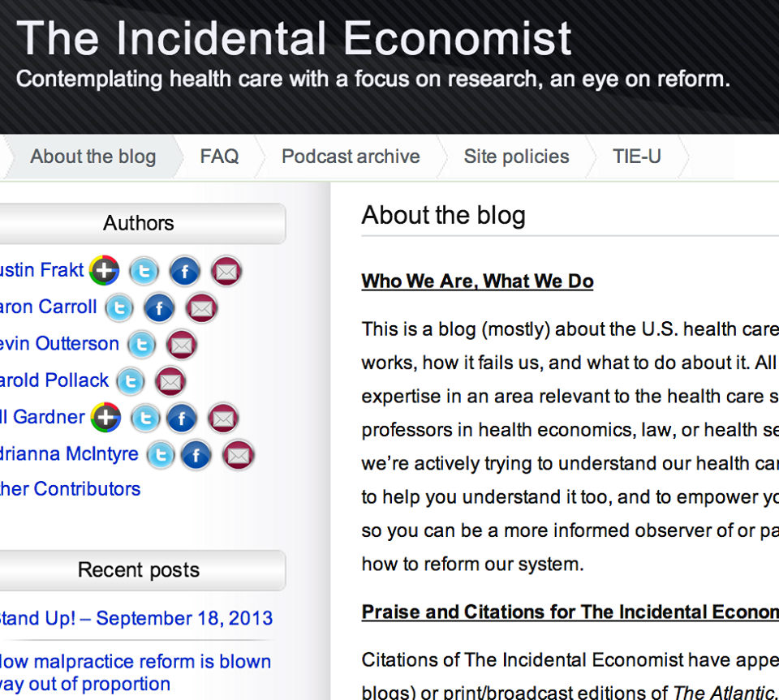Select the FAQ menu item
Viewport: 779px width, 700px height.
(x=219, y=157)
